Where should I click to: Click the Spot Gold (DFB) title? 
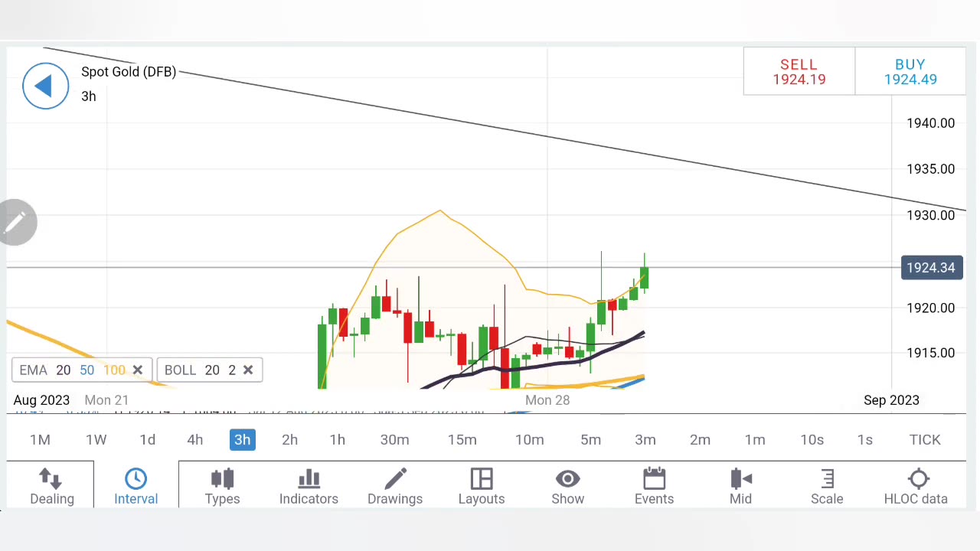point(129,72)
